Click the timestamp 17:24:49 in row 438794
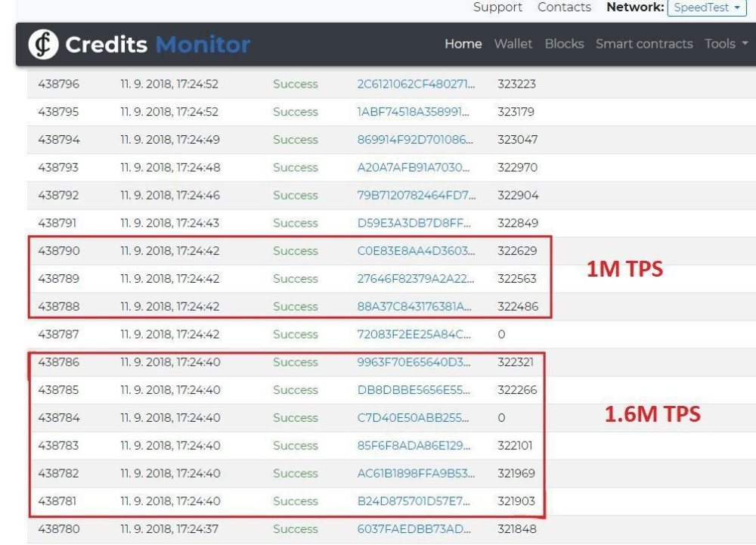Image resolution: width=756 pixels, height=545 pixels. 198,140
